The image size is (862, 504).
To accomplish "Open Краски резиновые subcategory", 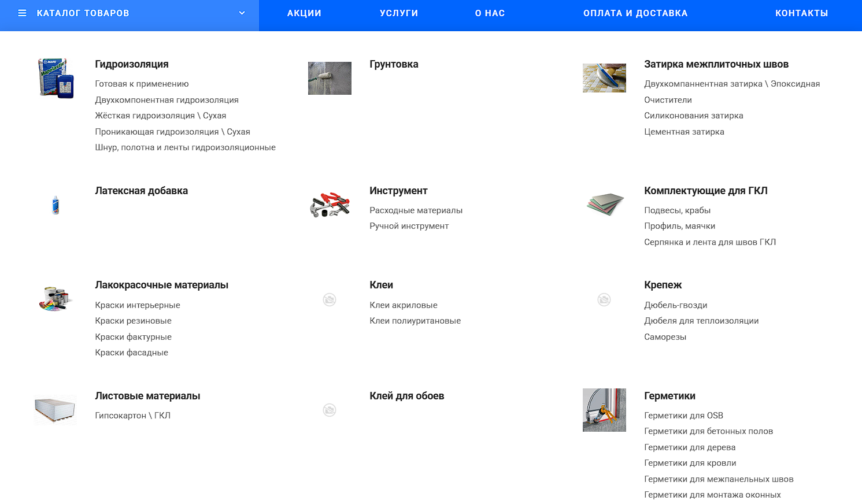I will click(x=133, y=321).
